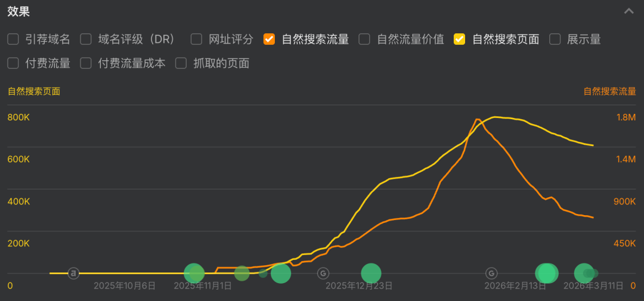
Task: Enable the 抓取的页面 checkbox
Action: 181,63
